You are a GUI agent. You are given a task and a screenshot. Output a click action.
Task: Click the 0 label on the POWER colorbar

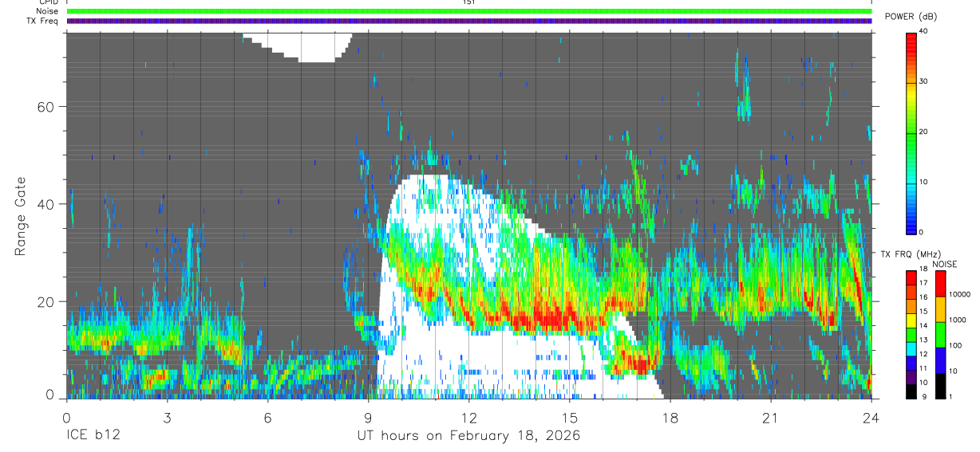tap(922, 232)
